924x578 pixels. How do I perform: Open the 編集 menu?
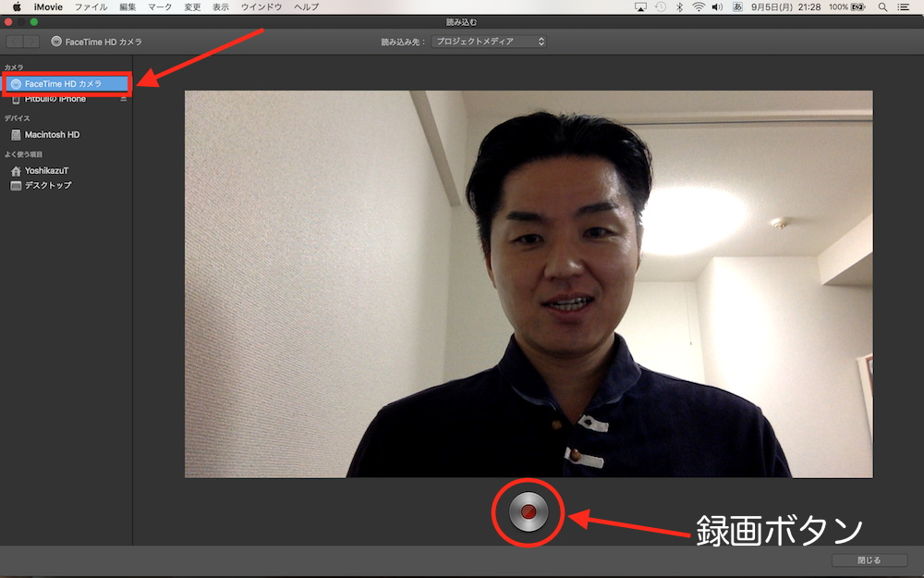128,6
